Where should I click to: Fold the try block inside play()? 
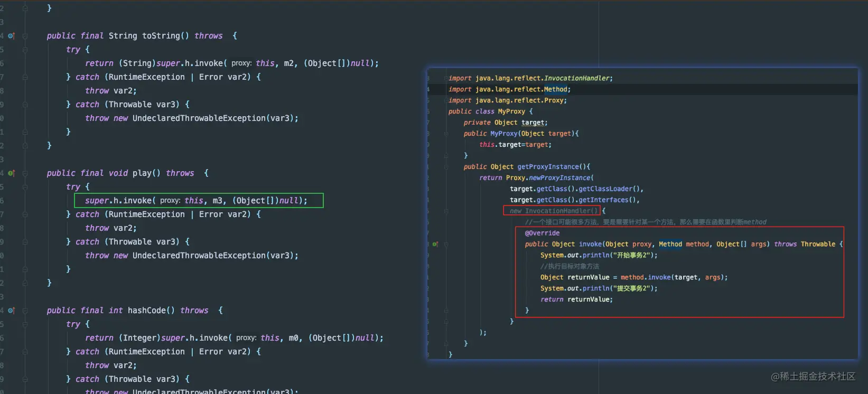(25, 187)
